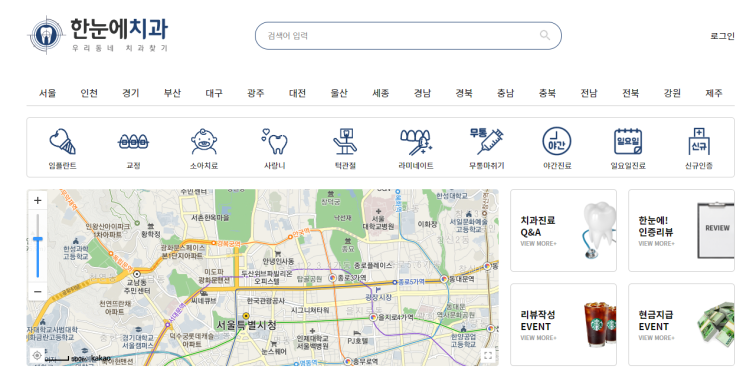Select the 턱관절 jaw joint icon
This screenshot has height=379, width=743.
345,142
